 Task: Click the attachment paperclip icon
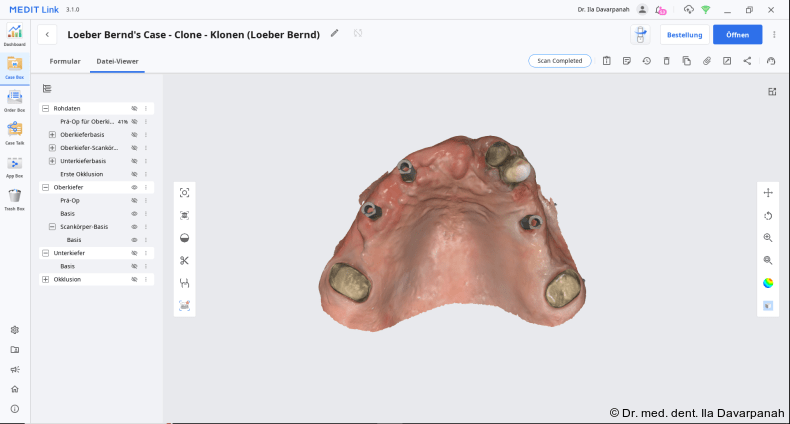pos(707,61)
